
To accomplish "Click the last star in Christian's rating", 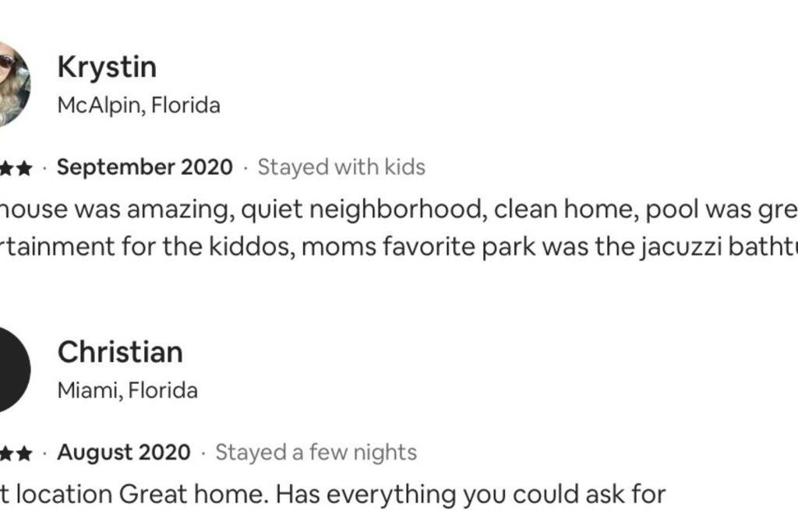I will [x=24, y=453].
